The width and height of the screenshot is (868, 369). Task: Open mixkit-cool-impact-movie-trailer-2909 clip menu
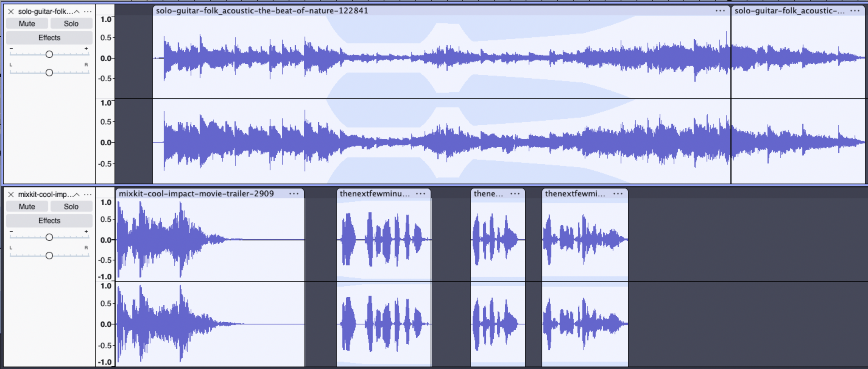click(294, 194)
